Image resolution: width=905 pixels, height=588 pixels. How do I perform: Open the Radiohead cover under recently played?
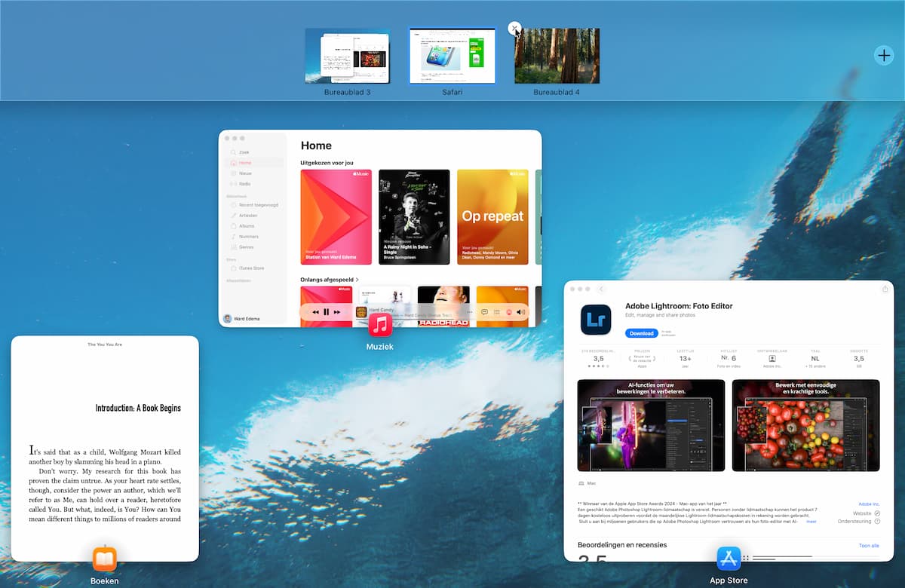pos(443,305)
